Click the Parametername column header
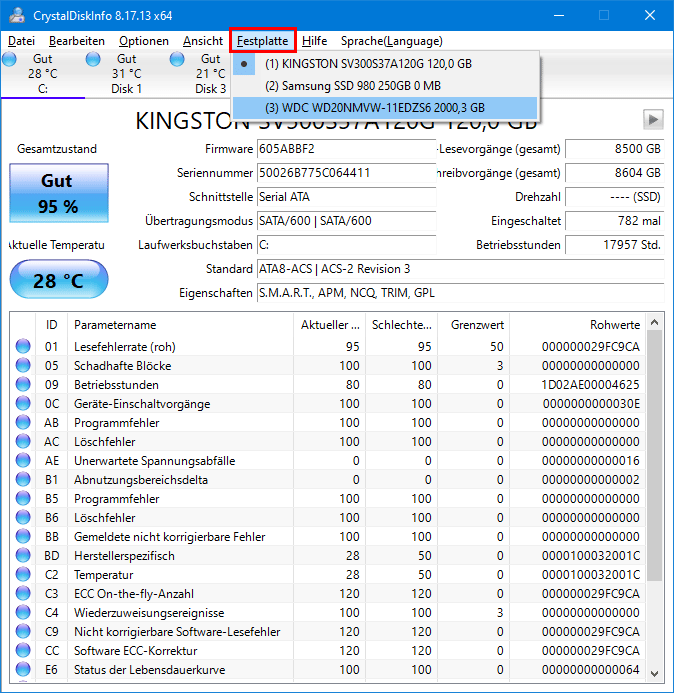 pos(180,325)
